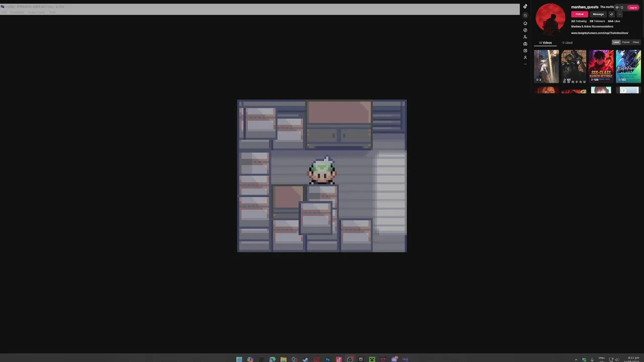Click the manhwa_quests profile avatar
This screenshot has width=644, height=362.
pos(550,19)
